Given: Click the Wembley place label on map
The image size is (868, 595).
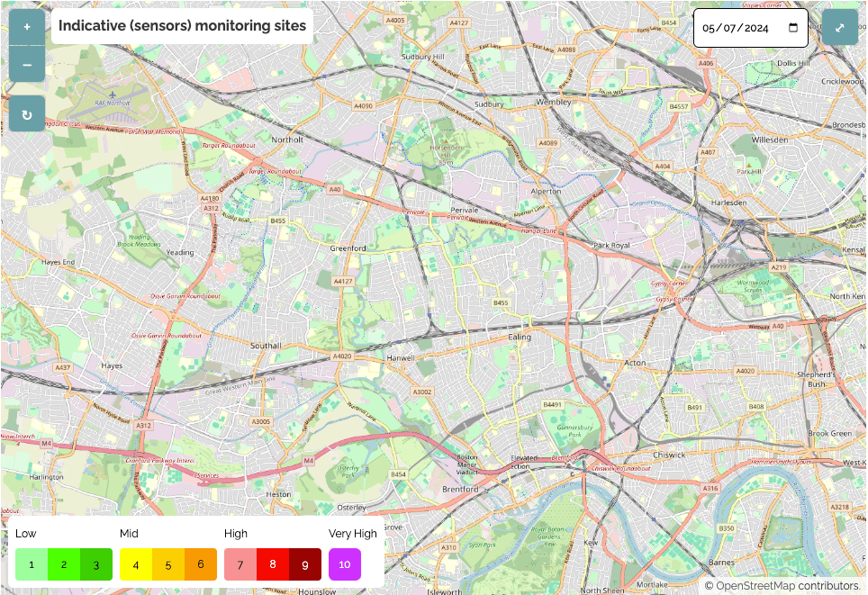Looking at the screenshot, I should pos(553,102).
